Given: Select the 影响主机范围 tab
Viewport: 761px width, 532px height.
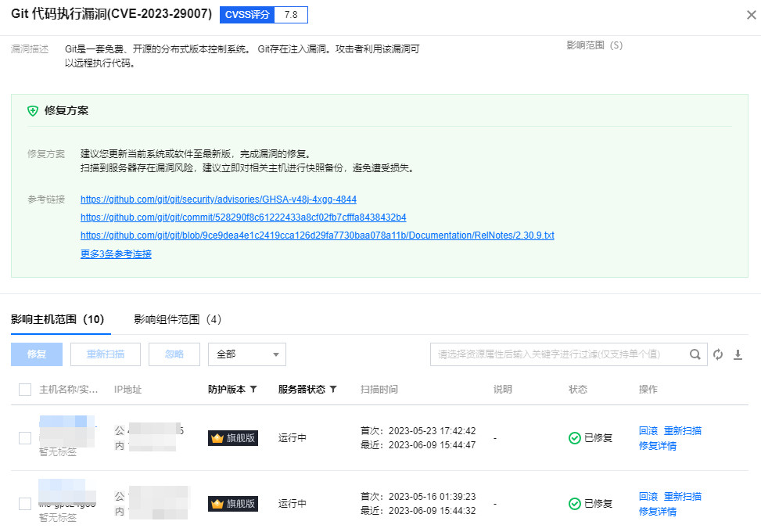Looking at the screenshot, I should coord(57,319).
